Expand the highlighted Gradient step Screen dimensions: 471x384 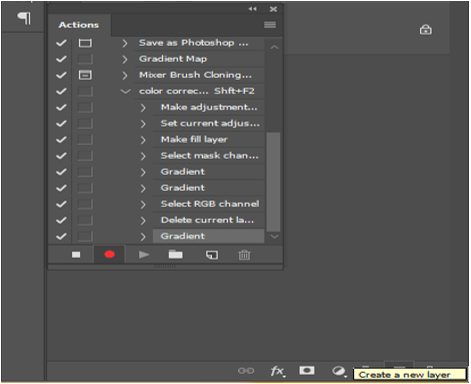coord(143,236)
